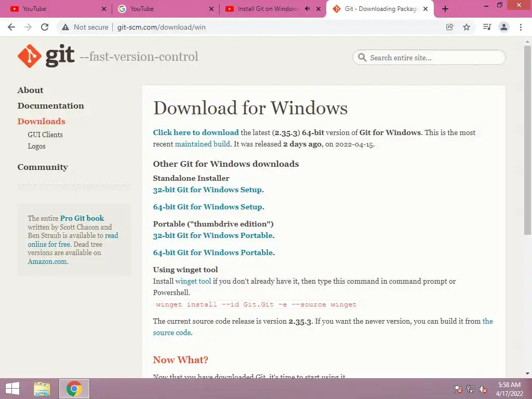Close the Install Git on Windows tab

[318, 9]
